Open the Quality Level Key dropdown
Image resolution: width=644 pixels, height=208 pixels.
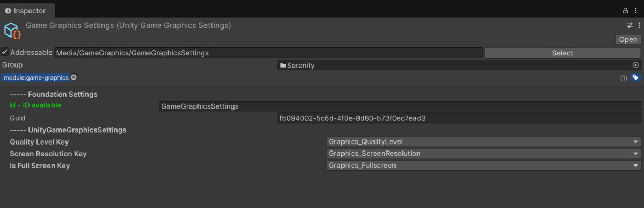(484, 142)
